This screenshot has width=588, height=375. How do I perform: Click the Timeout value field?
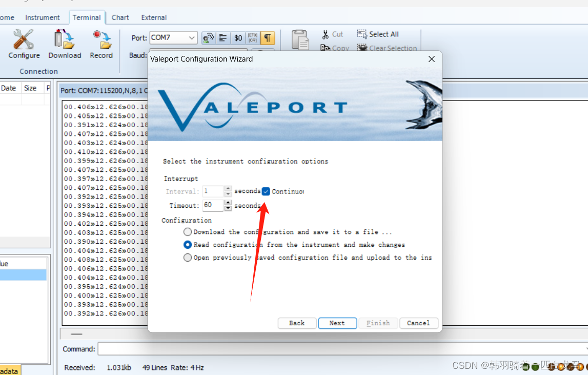[x=213, y=205]
